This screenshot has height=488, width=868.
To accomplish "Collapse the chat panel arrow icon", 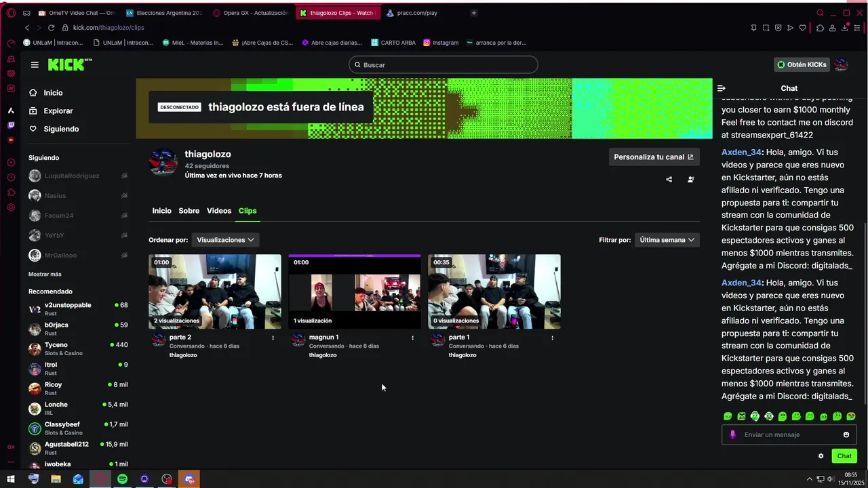I will 722,88.
